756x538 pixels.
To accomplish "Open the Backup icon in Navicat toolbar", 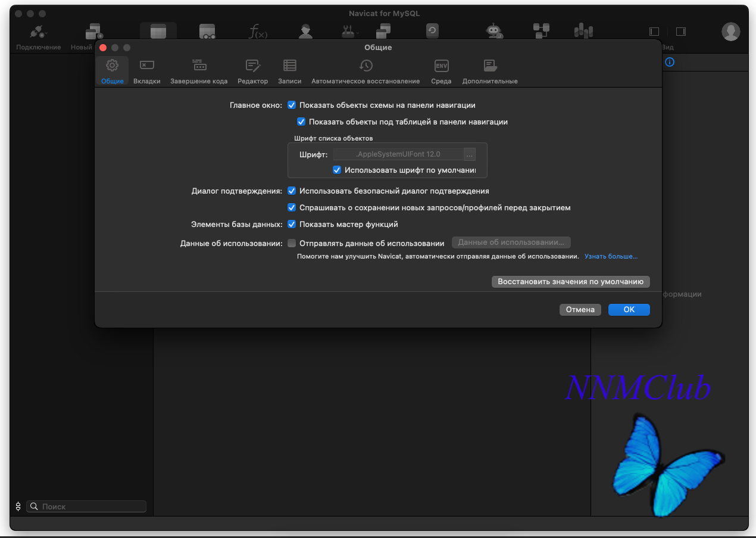I will (x=432, y=32).
